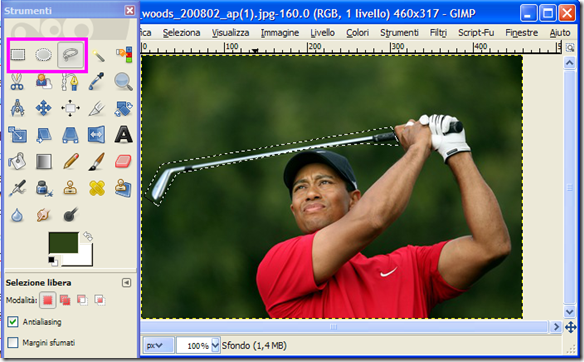
Task: Enable the Margini sfumati checkbox
Action: point(13,342)
